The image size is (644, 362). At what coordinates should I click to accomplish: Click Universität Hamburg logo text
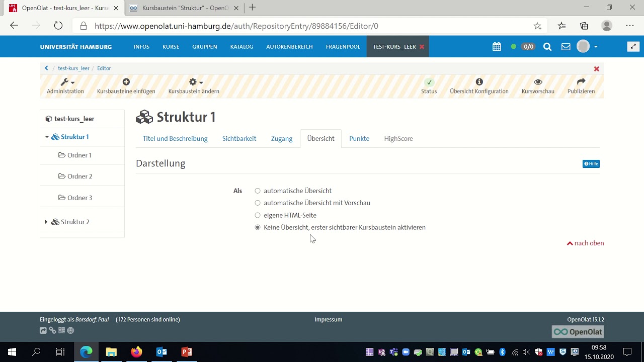(x=76, y=47)
